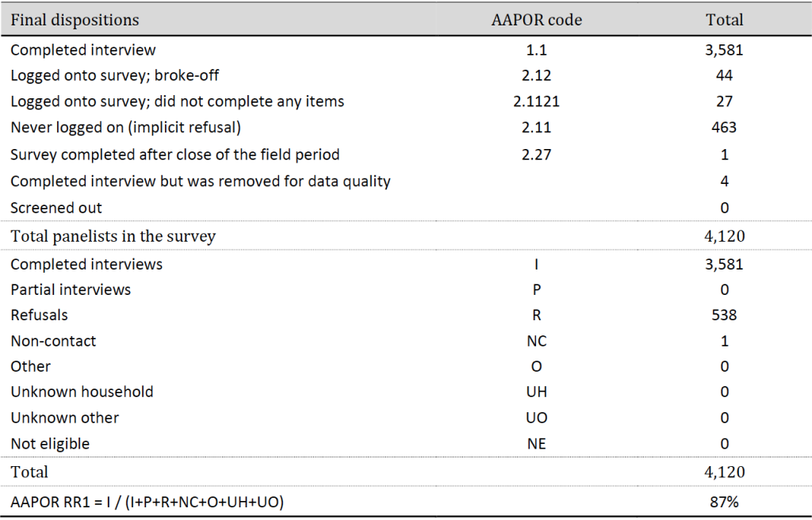Click the "Final dispositions" column header

click(x=75, y=20)
